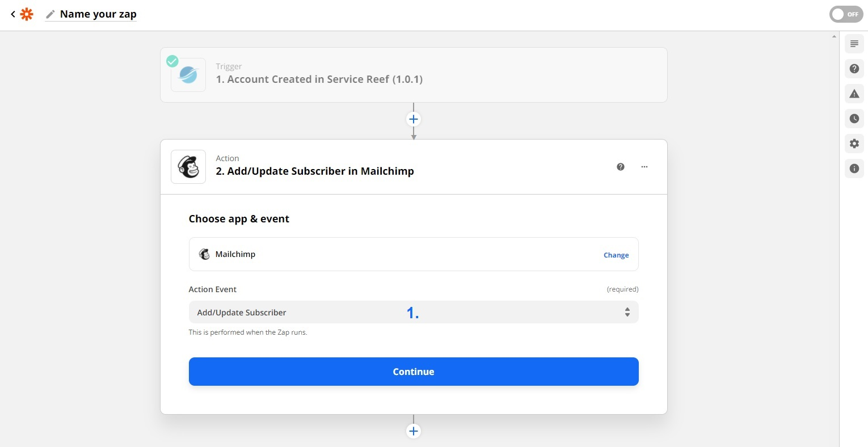Screen dimensions: 868x447
Task: Toggle the zap ON/OFF switch
Action: click(846, 14)
